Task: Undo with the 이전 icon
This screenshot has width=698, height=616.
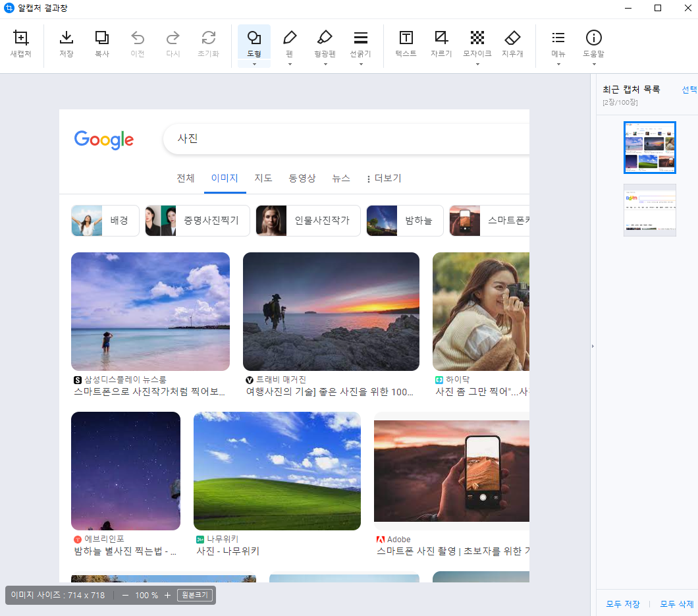Action: (x=138, y=43)
